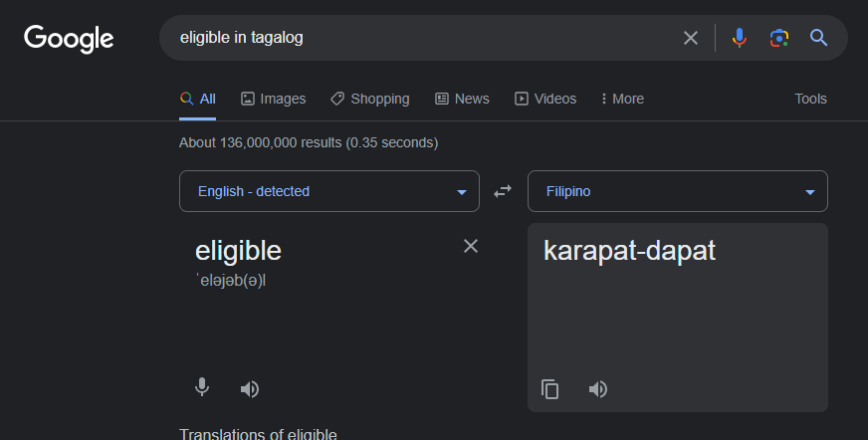Clear the search box text

pyautogui.click(x=690, y=38)
